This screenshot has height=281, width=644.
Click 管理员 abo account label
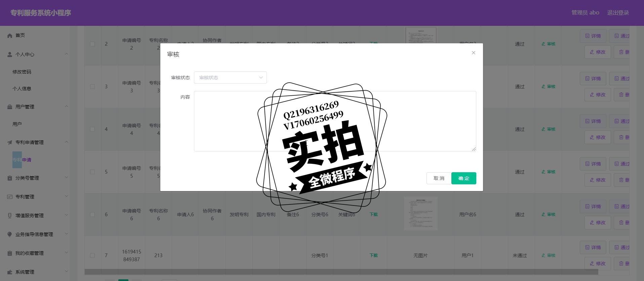585,13
